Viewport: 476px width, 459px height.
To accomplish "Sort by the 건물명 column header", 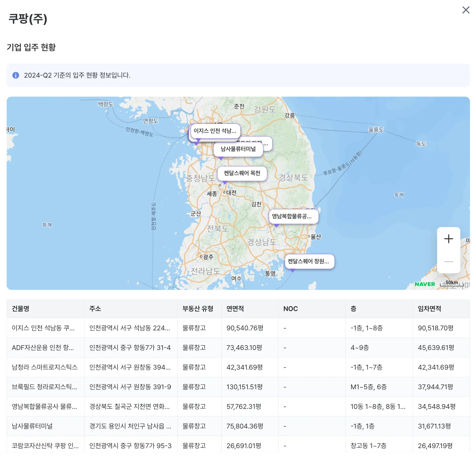I will 21,309.
